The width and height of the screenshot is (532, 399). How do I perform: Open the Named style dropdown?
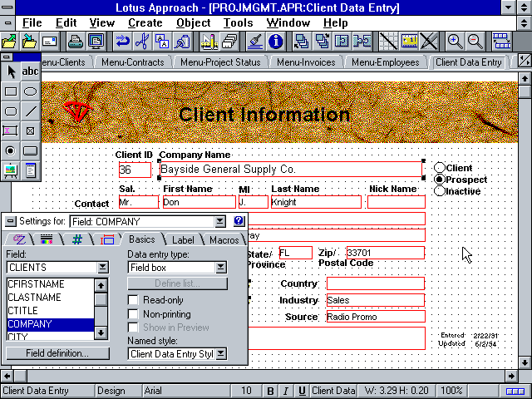point(221,354)
